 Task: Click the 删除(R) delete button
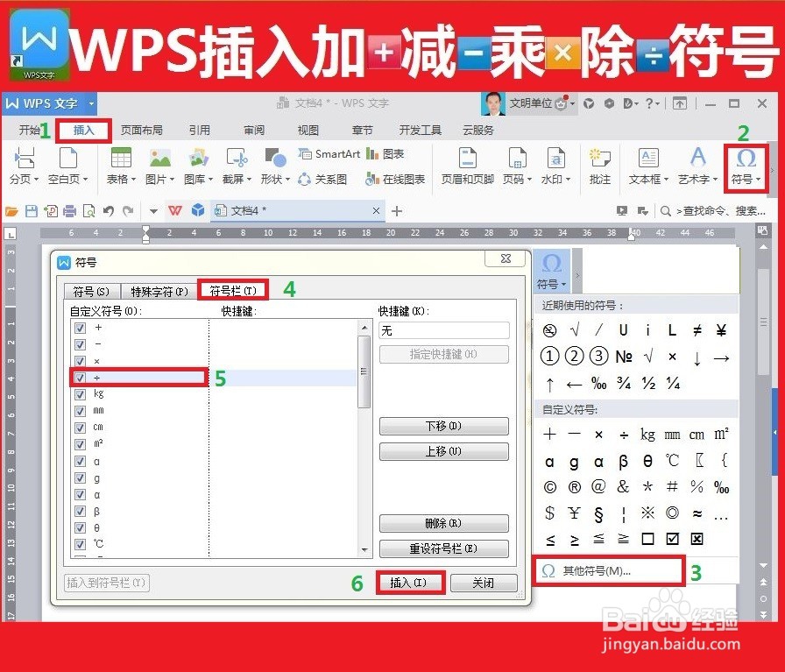point(444,523)
